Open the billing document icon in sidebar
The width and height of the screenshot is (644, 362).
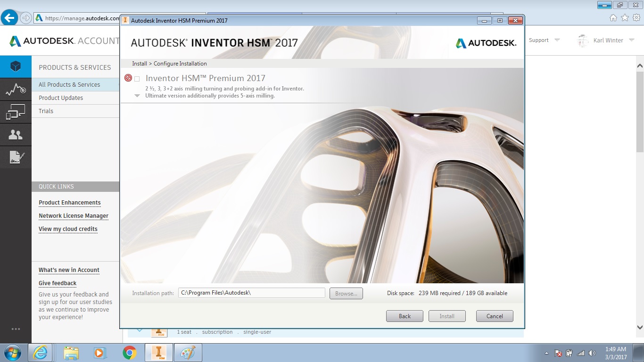(16, 157)
